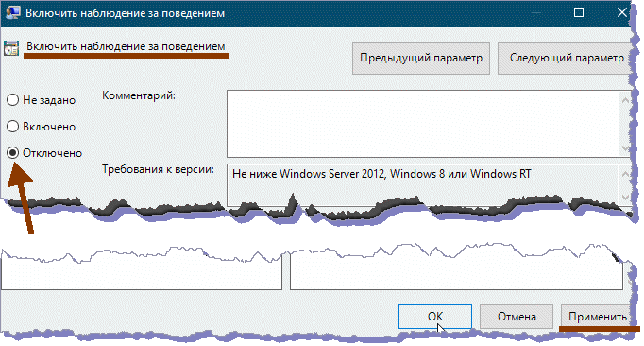Click the supported versions text field
This screenshot has width=644, height=346.
click(x=423, y=184)
